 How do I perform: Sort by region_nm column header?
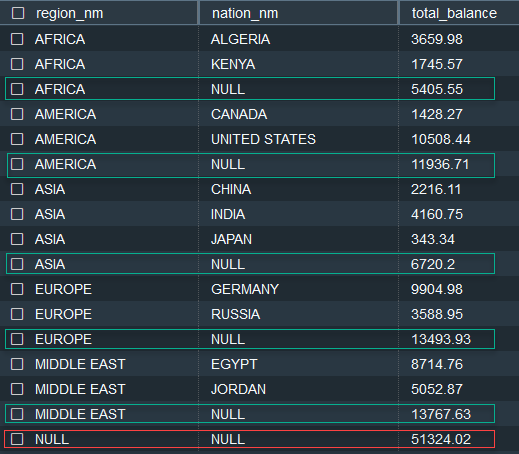click(x=70, y=14)
